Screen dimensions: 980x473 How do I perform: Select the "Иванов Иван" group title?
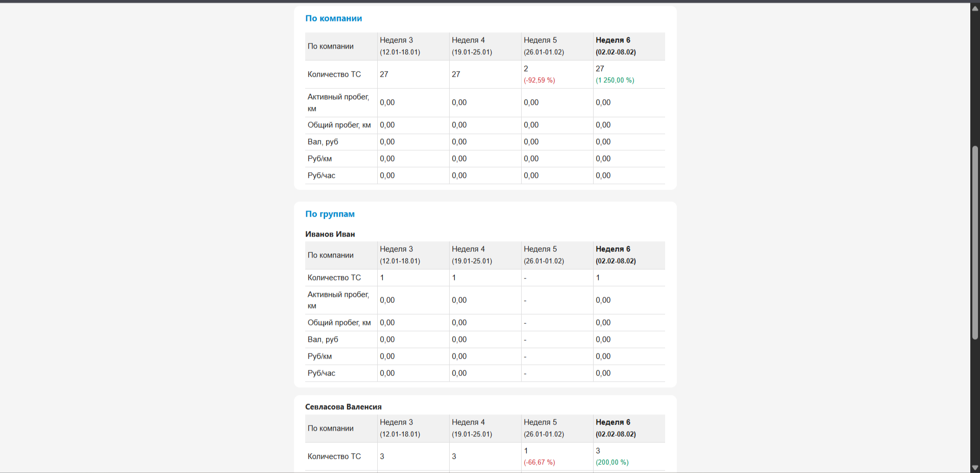(330, 234)
